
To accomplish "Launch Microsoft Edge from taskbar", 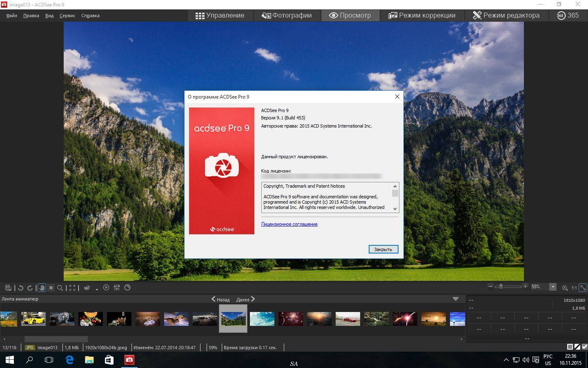I will [69, 360].
